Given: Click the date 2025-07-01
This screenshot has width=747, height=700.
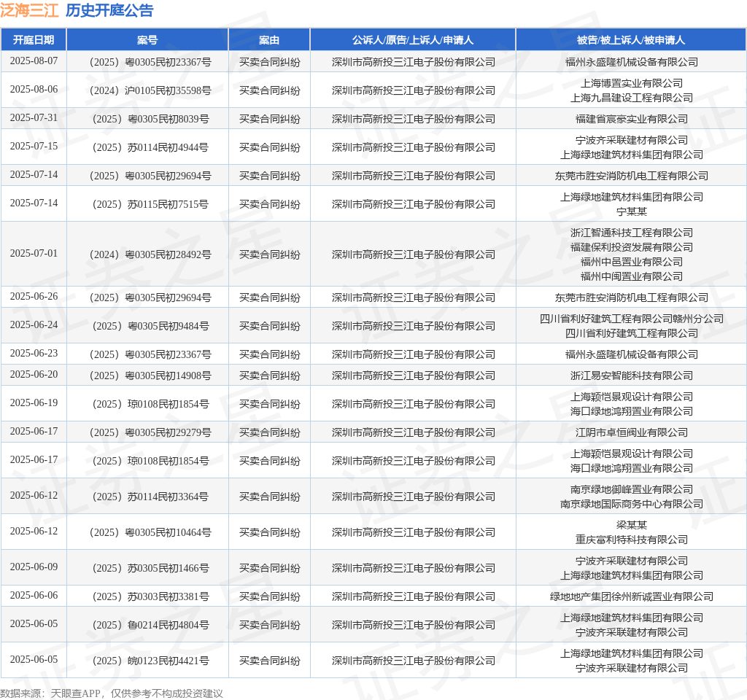Looking at the screenshot, I should [x=34, y=253].
